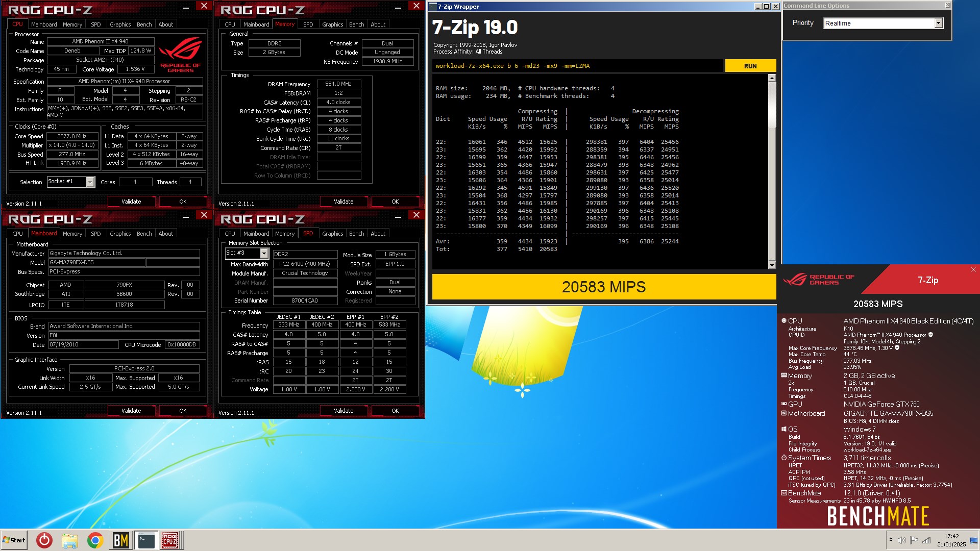The width and height of the screenshot is (980, 551).
Task: Click the Chipset value 790FX
Action: click(x=124, y=285)
